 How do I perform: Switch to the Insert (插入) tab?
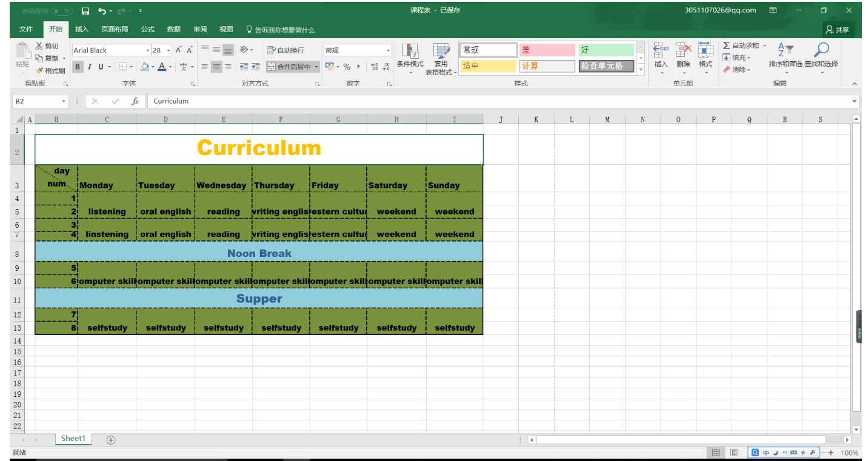pos(82,29)
